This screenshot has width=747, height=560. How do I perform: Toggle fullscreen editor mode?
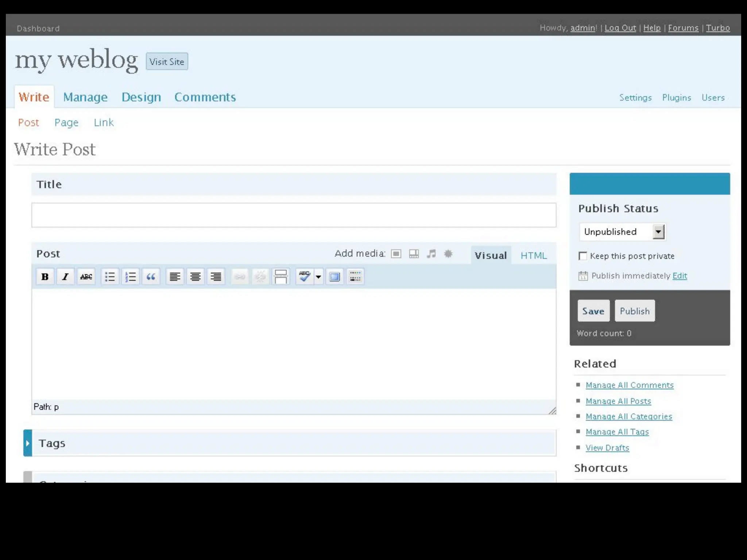pyautogui.click(x=334, y=277)
